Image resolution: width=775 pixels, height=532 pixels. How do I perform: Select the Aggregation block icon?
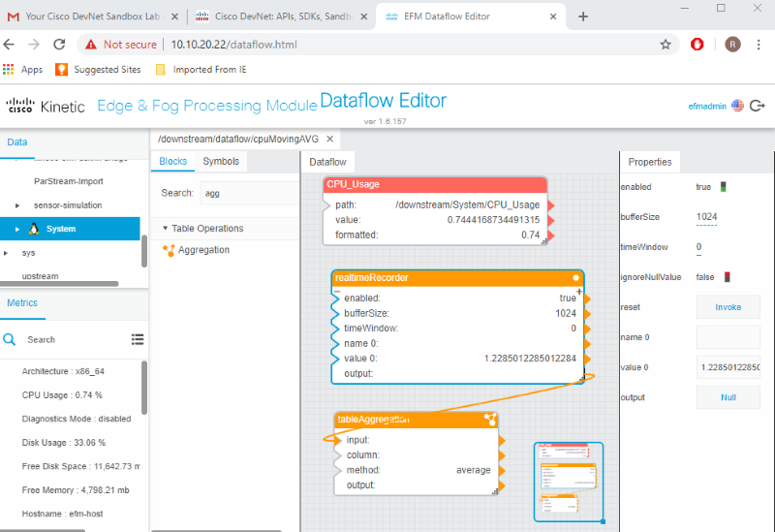tap(169, 250)
